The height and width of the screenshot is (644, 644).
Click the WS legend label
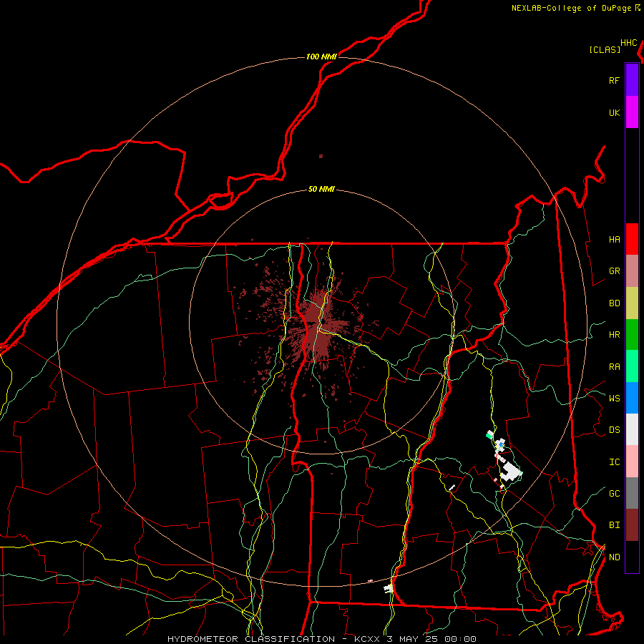(x=614, y=398)
